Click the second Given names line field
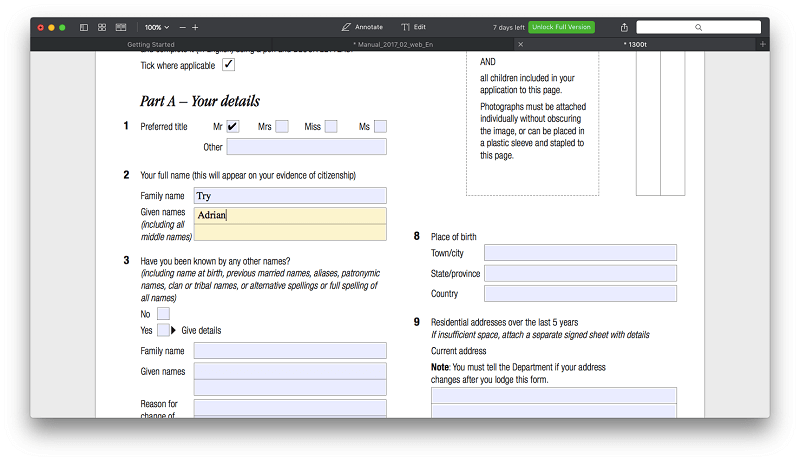 click(290, 233)
